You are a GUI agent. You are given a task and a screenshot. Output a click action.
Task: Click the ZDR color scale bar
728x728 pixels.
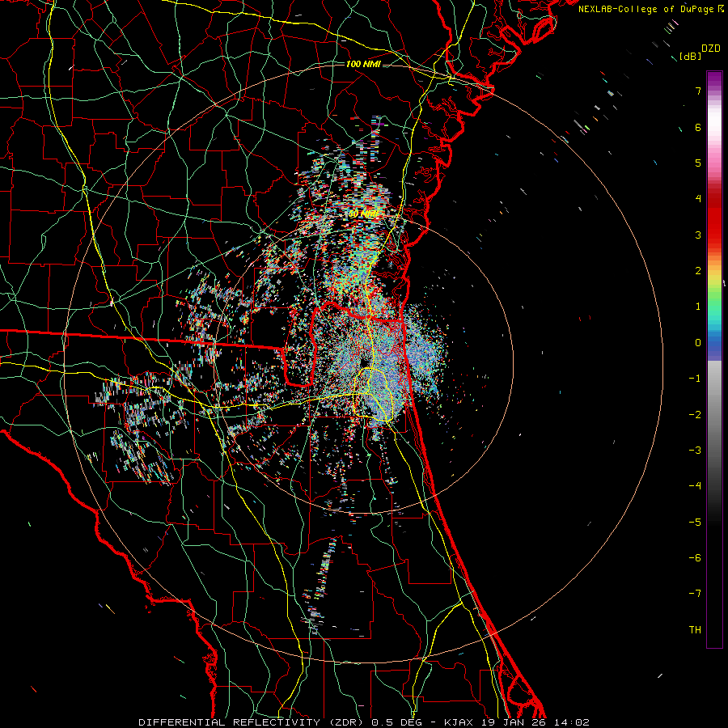click(x=714, y=359)
